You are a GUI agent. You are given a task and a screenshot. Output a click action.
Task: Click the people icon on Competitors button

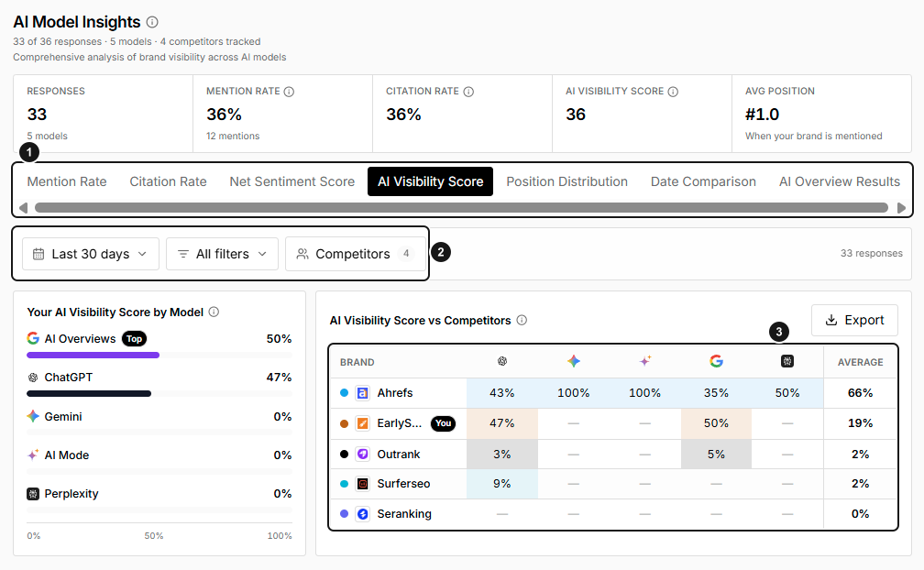pos(302,254)
